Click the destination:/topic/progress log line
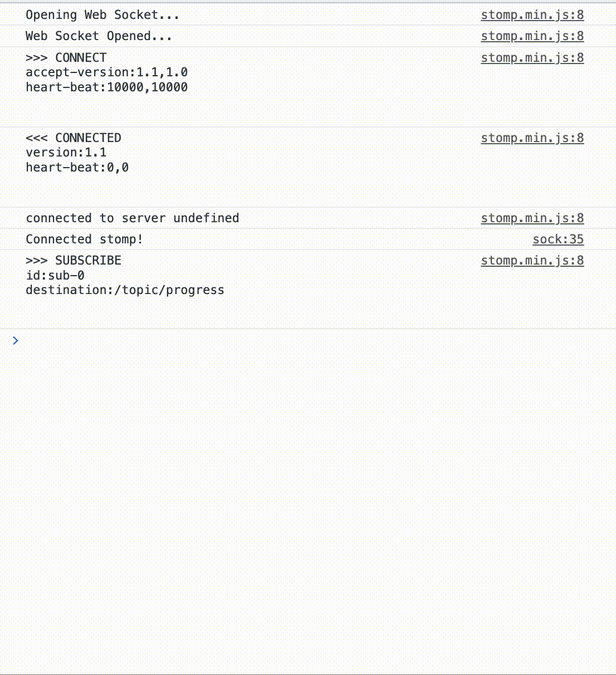The image size is (616, 675). tap(125, 290)
